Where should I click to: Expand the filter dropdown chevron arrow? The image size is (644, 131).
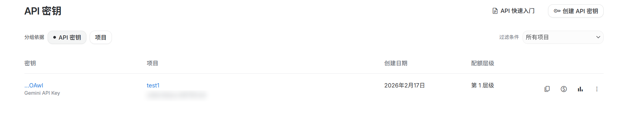click(598, 37)
